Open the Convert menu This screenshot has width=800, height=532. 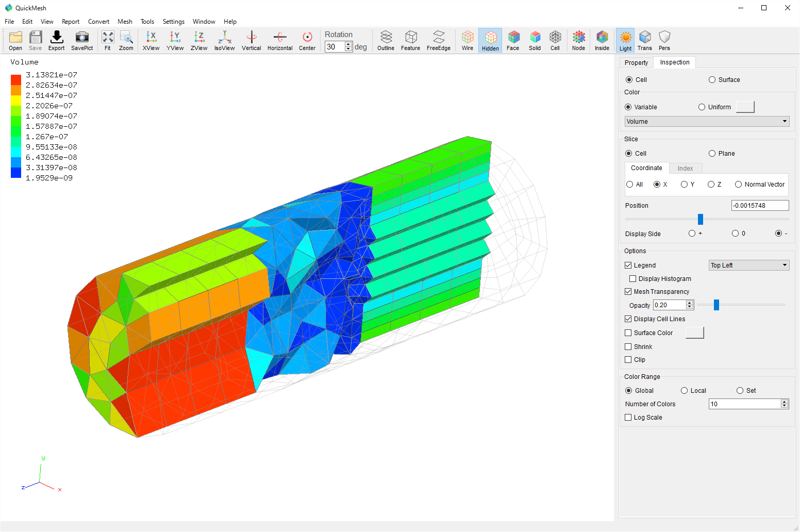98,22
